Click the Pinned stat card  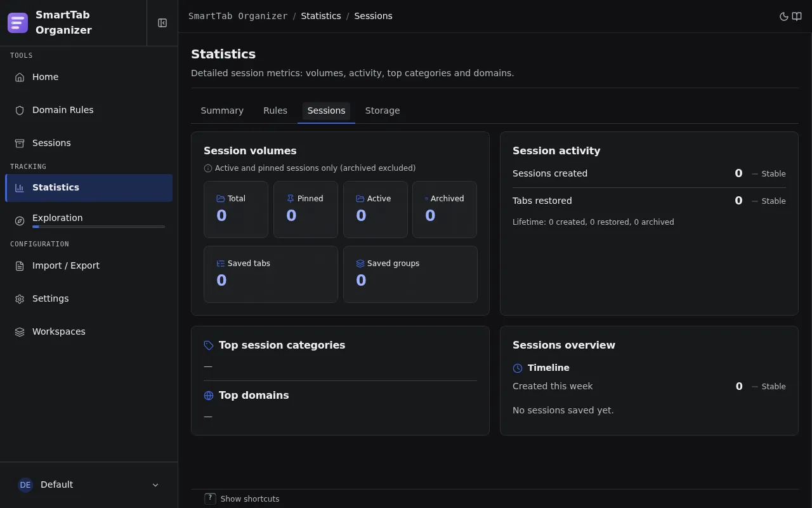point(306,210)
